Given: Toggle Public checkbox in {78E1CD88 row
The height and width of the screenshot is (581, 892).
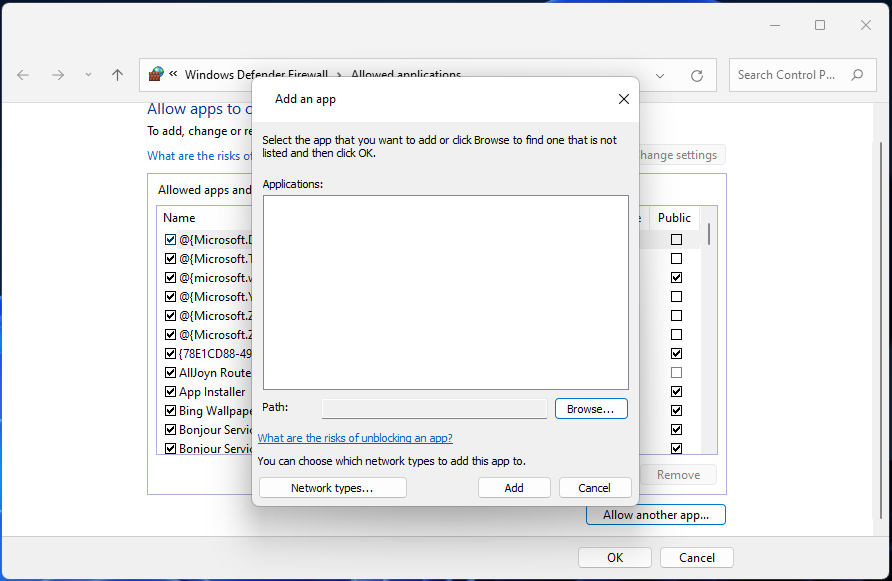Looking at the screenshot, I should pos(676,353).
